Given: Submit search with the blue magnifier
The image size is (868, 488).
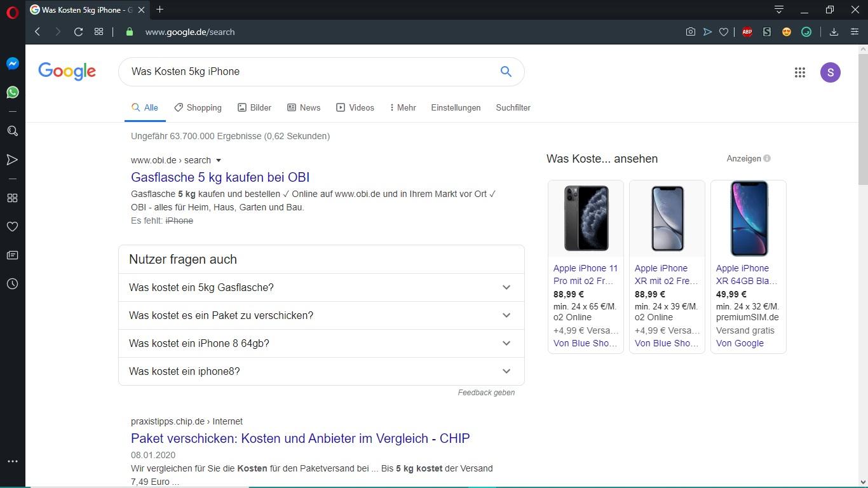Looking at the screenshot, I should click(506, 72).
